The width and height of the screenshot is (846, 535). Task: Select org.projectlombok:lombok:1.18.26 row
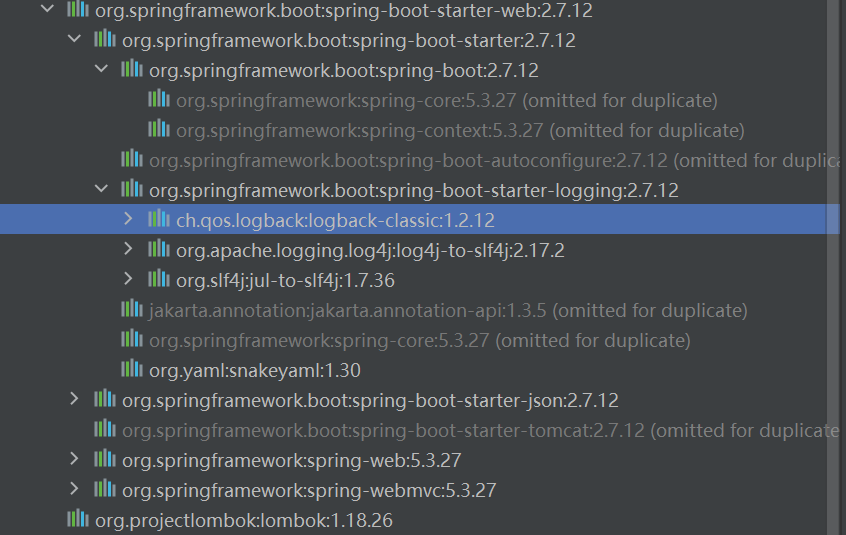tap(420, 520)
